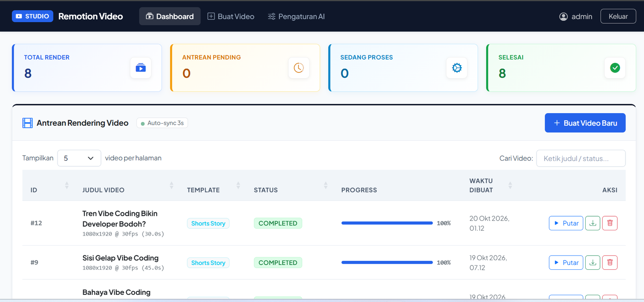
Task: Click the STUDIO logo badge
Action: point(33,16)
